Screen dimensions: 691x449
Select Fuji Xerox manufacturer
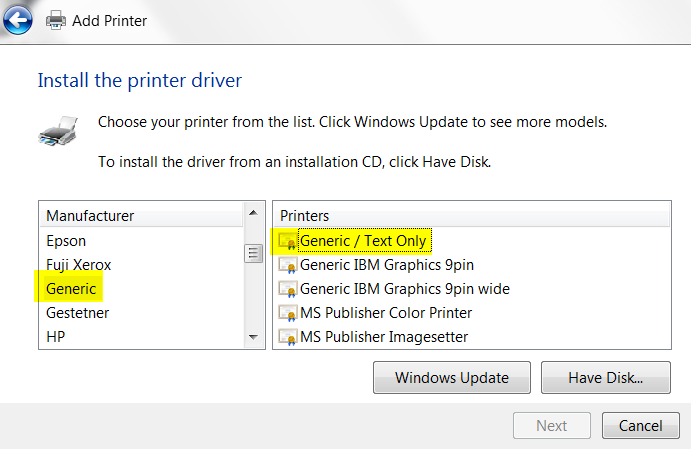[x=79, y=265]
